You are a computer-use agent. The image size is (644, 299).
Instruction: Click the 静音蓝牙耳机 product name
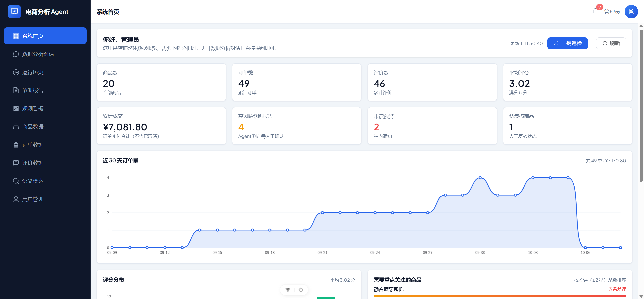tap(389, 289)
